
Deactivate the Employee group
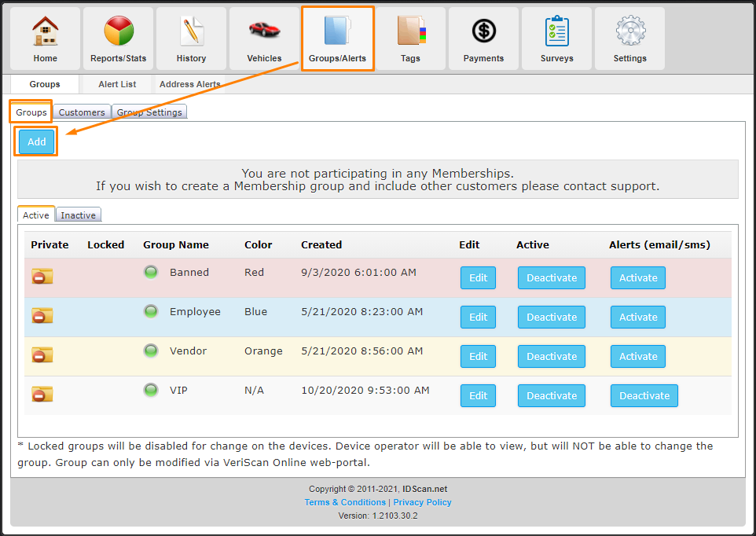[552, 318]
